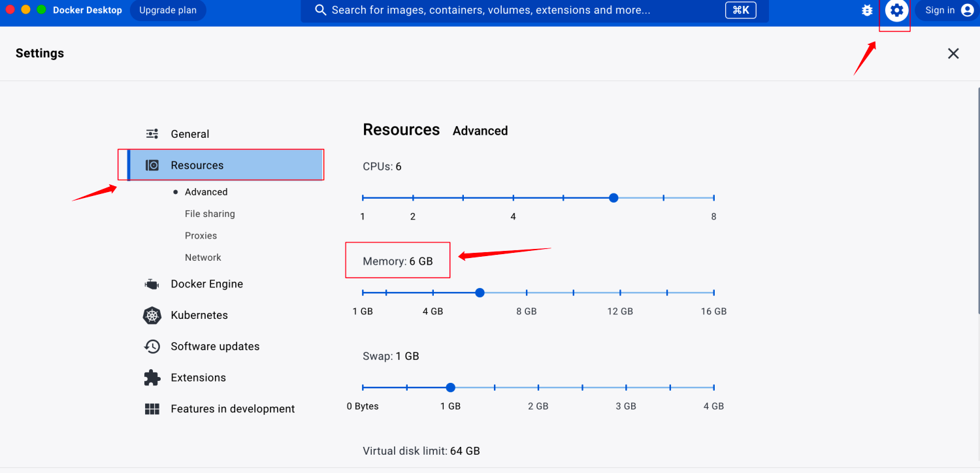This screenshot has height=473, width=980.
Task: Click the Extensions puzzle piece icon
Action: (152, 378)
